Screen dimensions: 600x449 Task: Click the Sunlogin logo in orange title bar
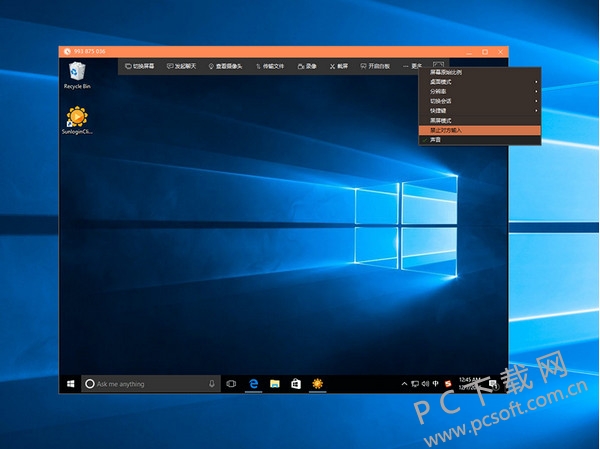coord(67,52)
